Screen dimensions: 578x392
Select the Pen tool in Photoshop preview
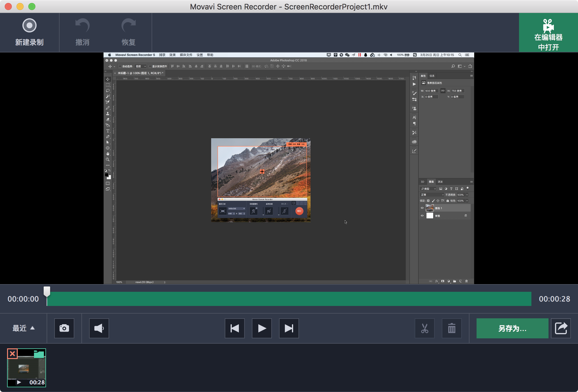[108, 136]
